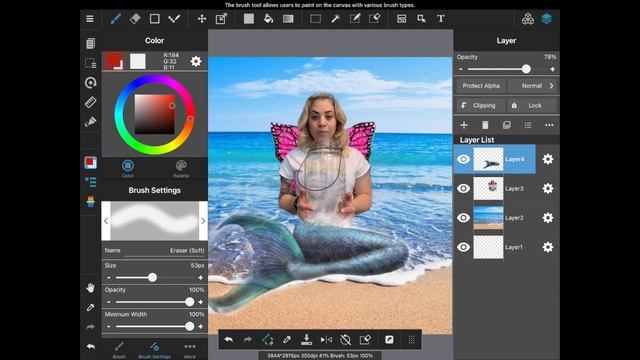The image size is (640, 360).
Task: Delete layer with trash icon
Action: 485,125
